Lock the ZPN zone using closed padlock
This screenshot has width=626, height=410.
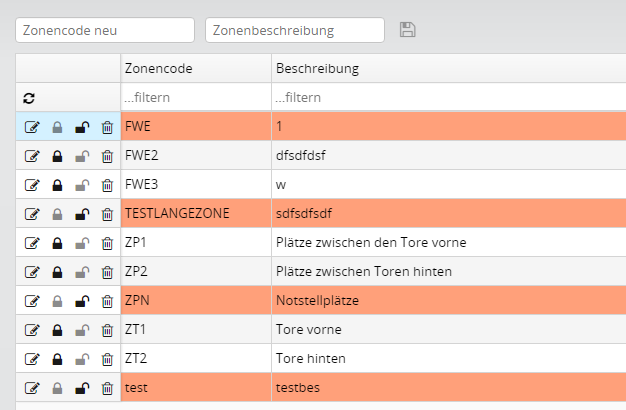pyautogui.click(x=57, y=301)
